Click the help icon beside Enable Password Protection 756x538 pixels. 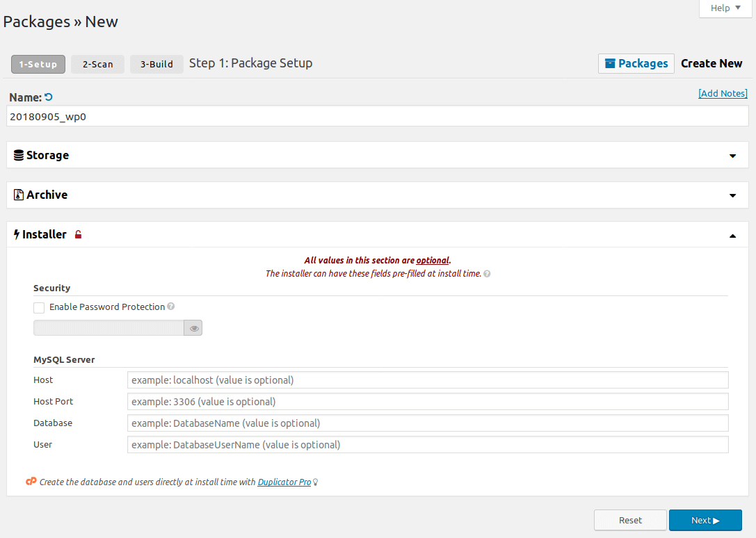click(x=171, y=307)
